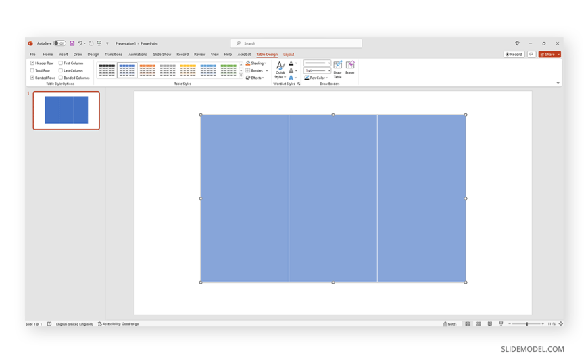Click the Text Effects letter A icon
The image size is (588, 364).
tap(291, 78)
